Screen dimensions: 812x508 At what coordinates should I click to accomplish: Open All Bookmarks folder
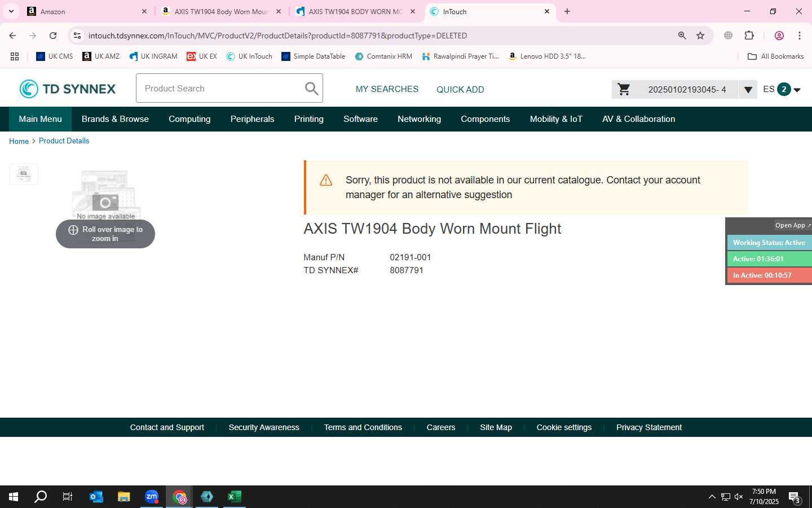775,56
